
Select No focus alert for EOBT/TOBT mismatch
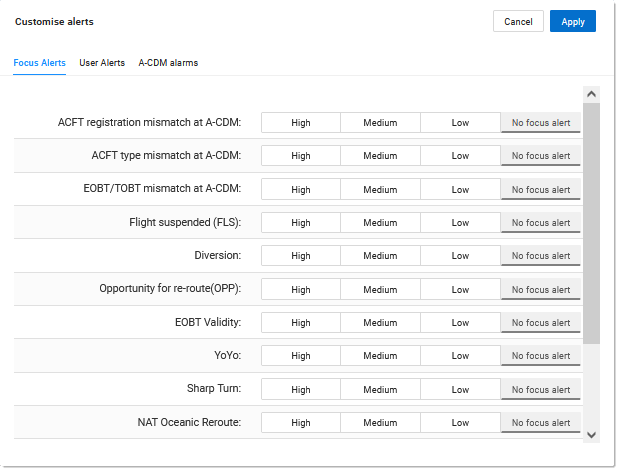[541, 190]
